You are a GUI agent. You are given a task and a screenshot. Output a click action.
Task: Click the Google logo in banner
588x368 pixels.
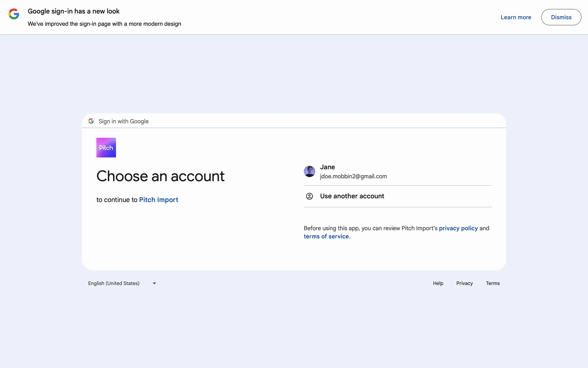(14, 14)
